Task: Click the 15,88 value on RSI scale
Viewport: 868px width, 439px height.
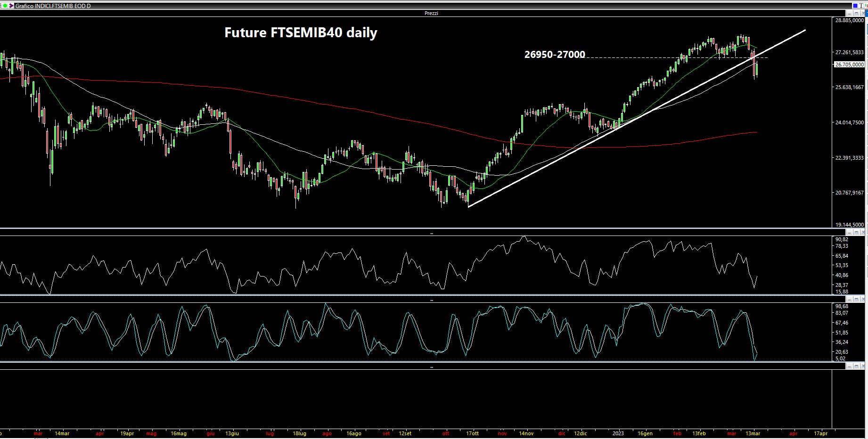Action: click(842, 292)
